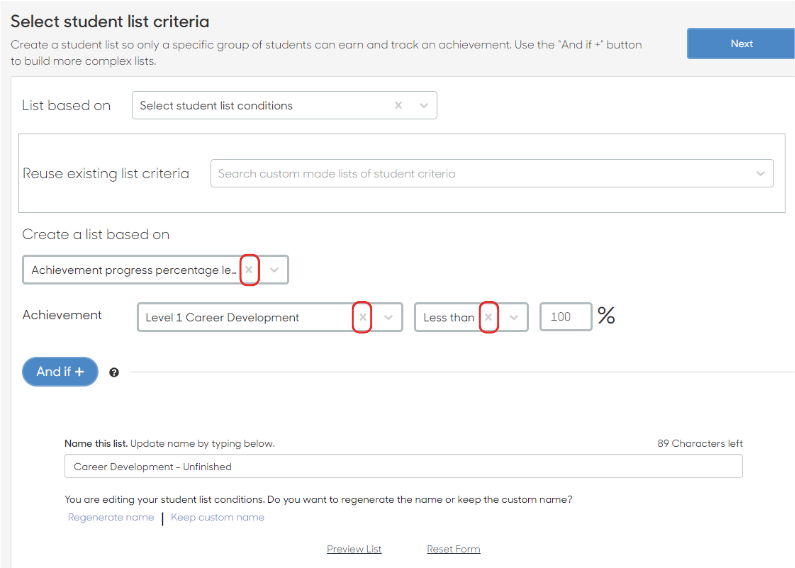Expand Achievement progress percentage dropdown arrow
The image size is (795, 568).
coord(274,270)
